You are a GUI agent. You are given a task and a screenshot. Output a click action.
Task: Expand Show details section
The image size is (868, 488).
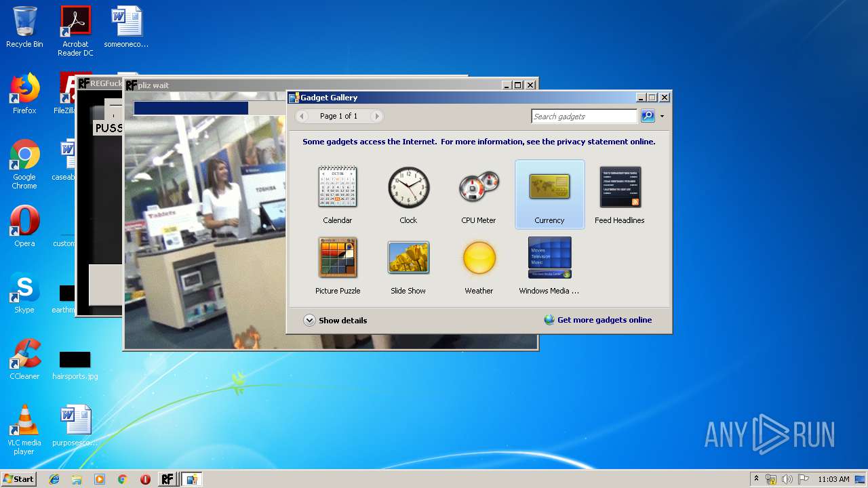(335, 321)
